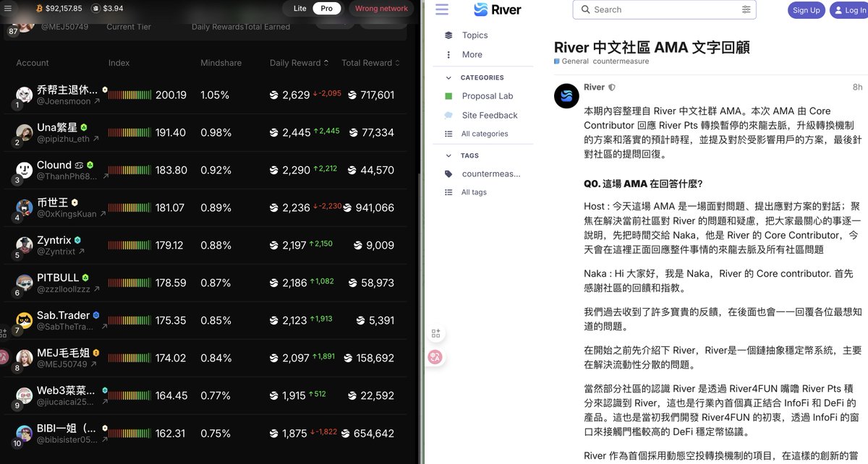Click Sab.Trader verified badge
The image size is (868, 464).
(x=96, y=315)
